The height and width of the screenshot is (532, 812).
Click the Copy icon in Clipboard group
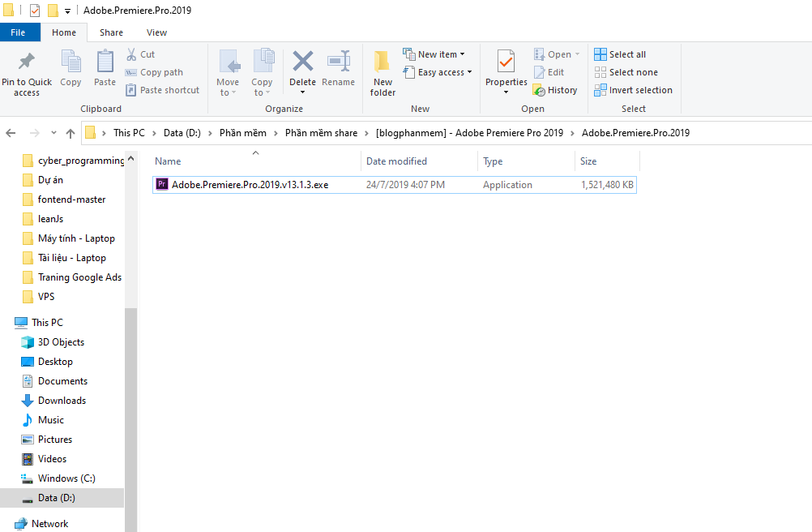pyautogui.click(x=71, y=62)
